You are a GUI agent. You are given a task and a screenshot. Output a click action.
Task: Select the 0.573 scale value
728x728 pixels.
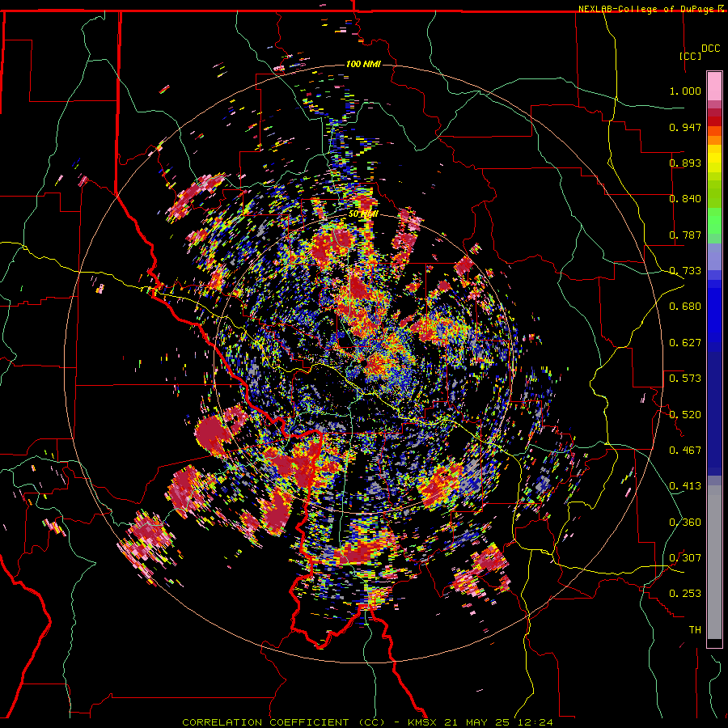point(685,378)
